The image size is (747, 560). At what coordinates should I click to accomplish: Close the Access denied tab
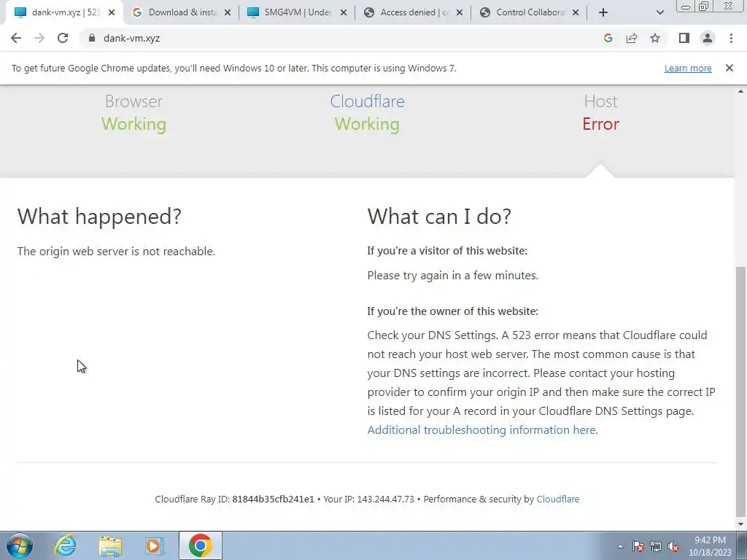click(460, 12)
